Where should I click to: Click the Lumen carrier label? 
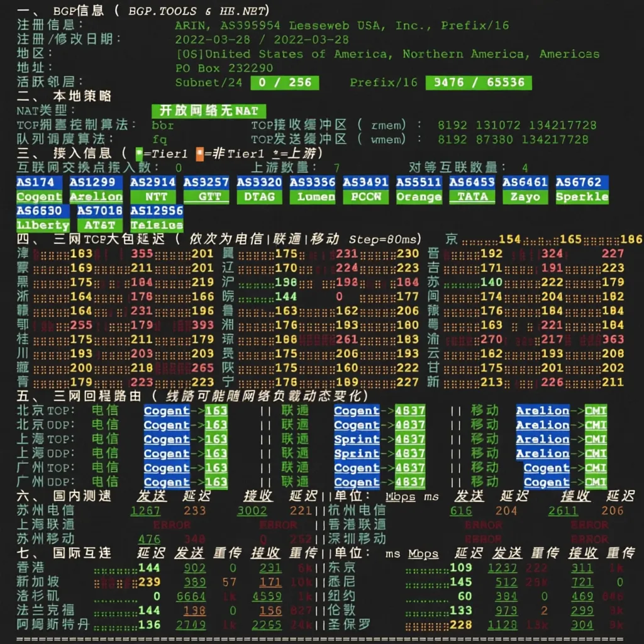313,197
